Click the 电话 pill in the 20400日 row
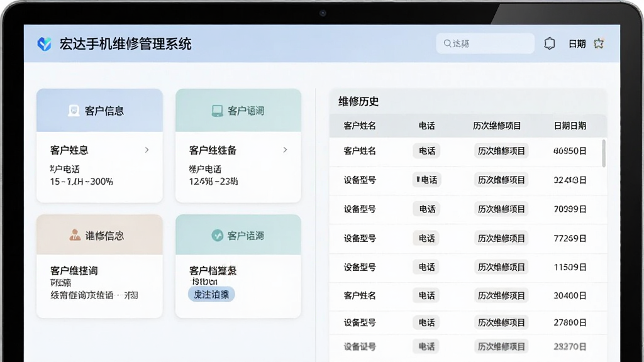The image size is (644, 362). 426,295
